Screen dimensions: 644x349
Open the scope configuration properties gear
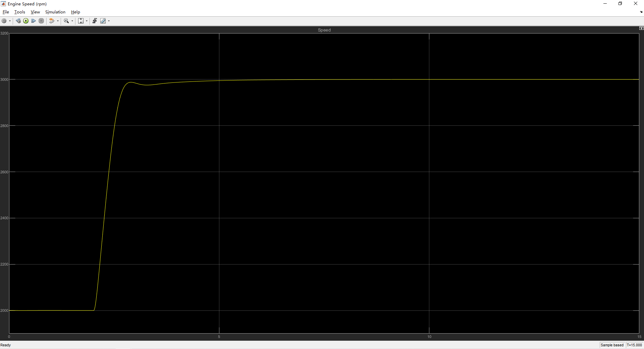(x=4, y=21)
